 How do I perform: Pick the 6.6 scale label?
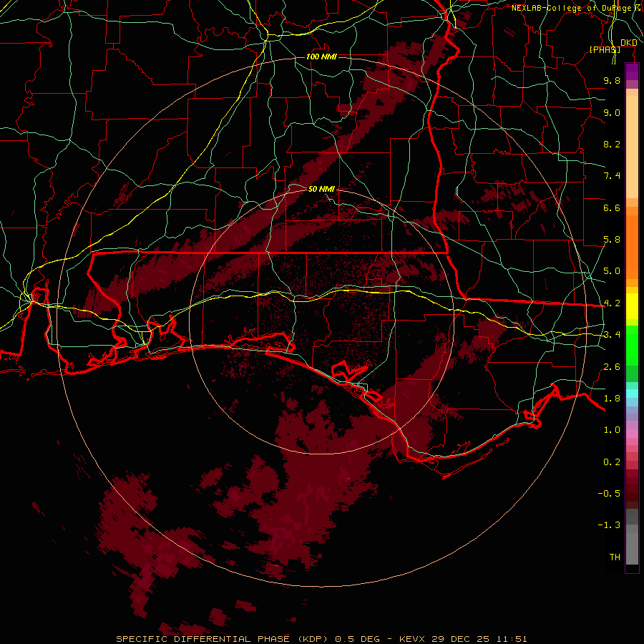coord(612,208)
